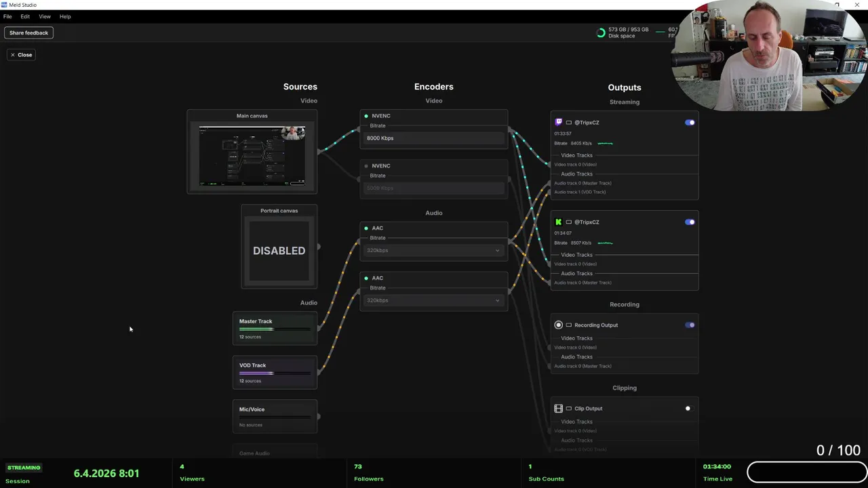The width and height of the screenshot is (868, 488).
Task: Click the disabled 5000 Kbps bitrate field
Action: 433,188
